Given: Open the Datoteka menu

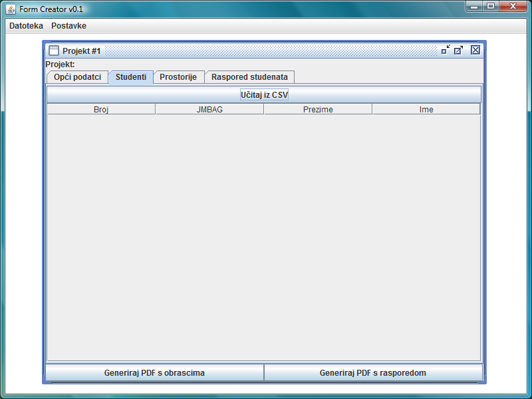Looking at the screenshot, I should pyautogui.click(x=26, y=26).
